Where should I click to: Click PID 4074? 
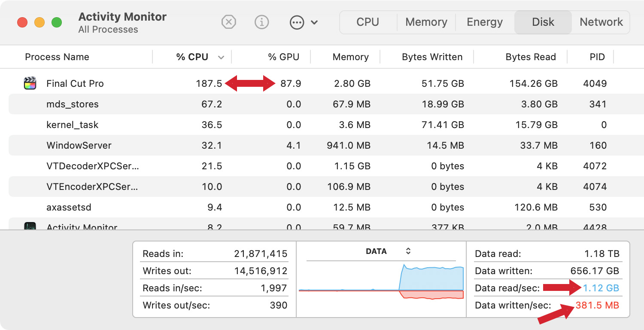(x=595, y=186)
